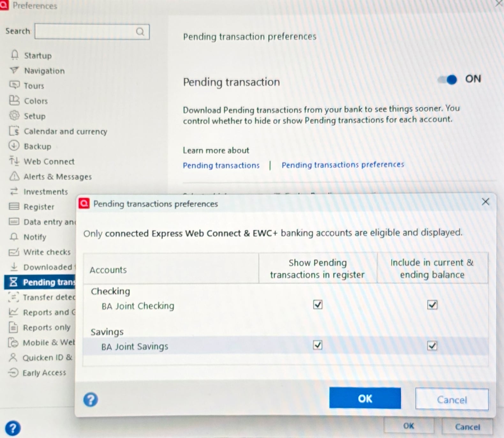Open the Early Access preferences category

pos(44,373)
